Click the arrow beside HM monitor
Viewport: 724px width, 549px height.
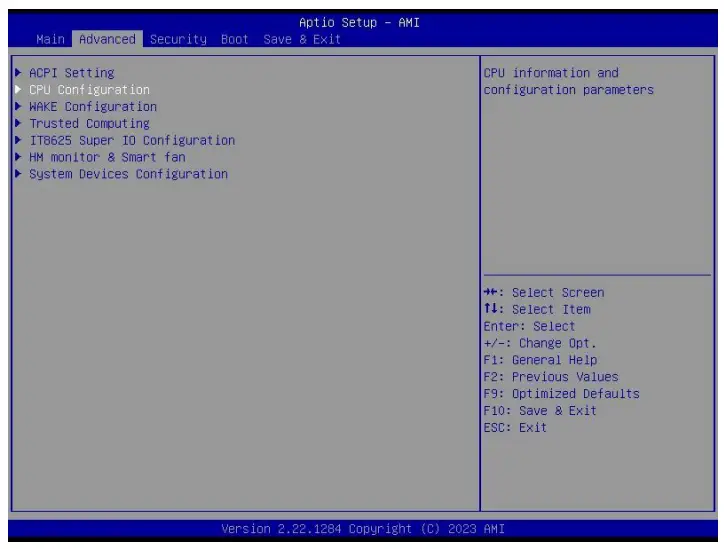click(x=18, y=157)
